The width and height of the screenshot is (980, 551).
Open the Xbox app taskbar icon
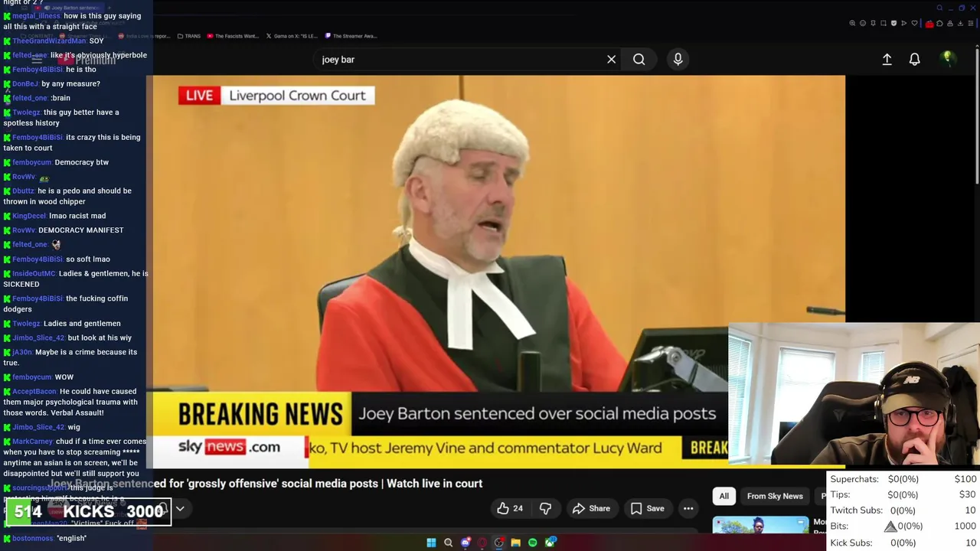click(x=550, y=543)
